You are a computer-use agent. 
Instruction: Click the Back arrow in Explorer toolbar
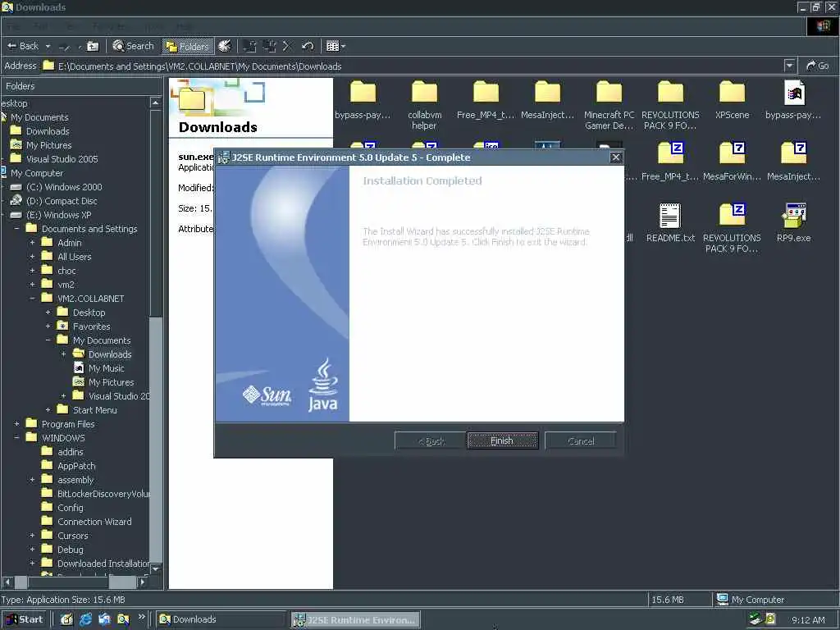22,46
